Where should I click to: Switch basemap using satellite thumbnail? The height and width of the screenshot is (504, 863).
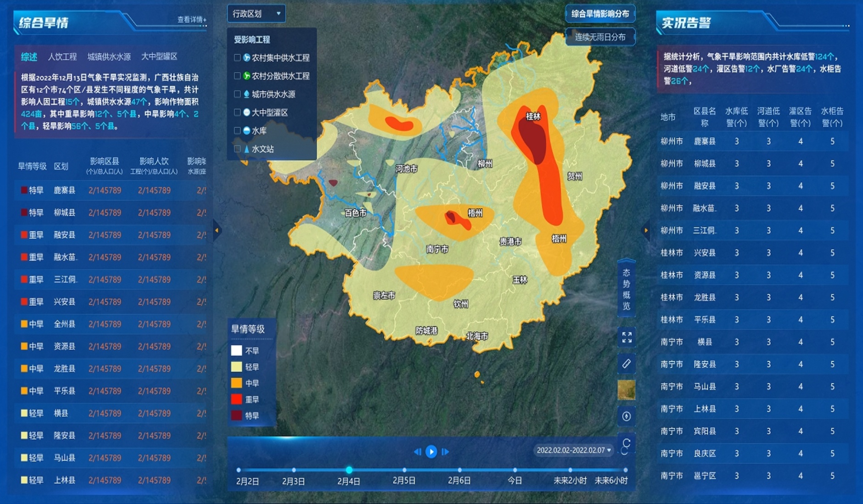pos(627,390)
